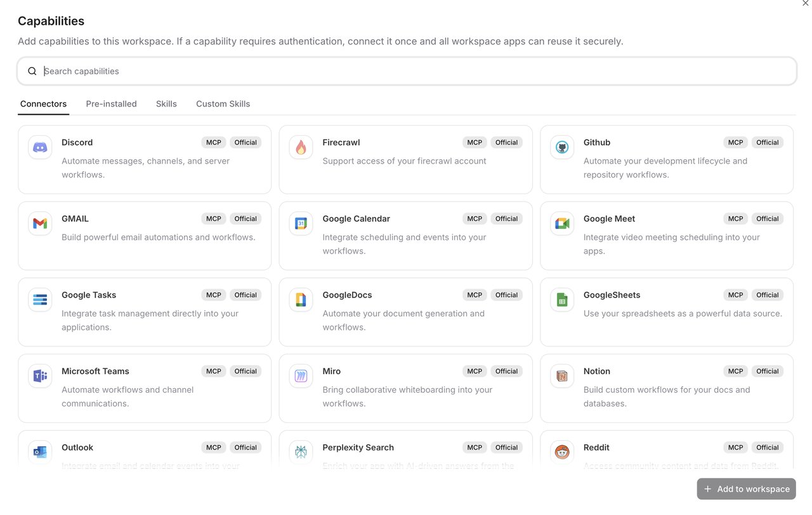The height and width of the screenshot is (515, 812).
Task: Choose the Notion logo icon
Action: click(562, 375)
